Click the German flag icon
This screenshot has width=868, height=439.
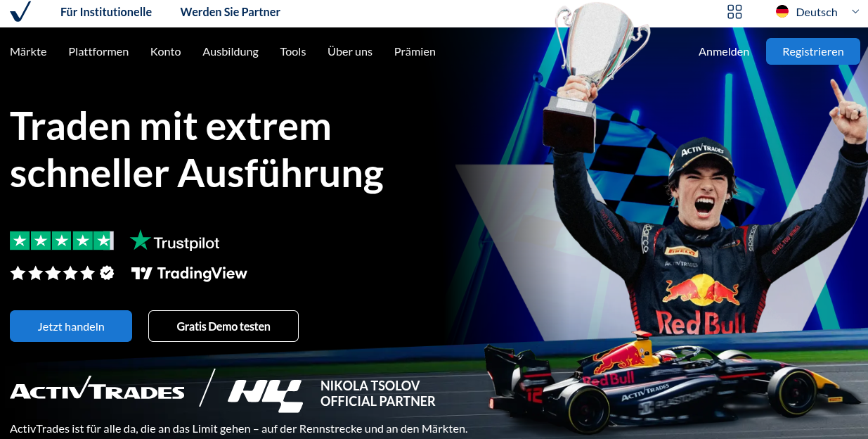click(782, 11)
